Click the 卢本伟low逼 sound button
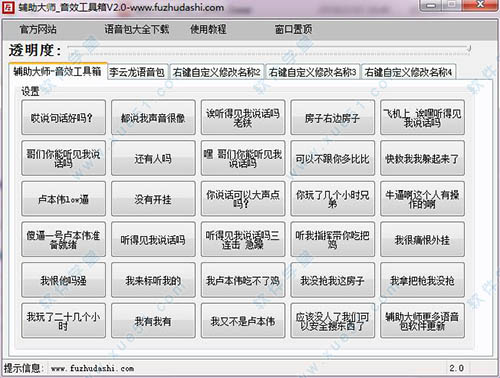The height and width of the screenshot is (378, 500). point(63,199)
